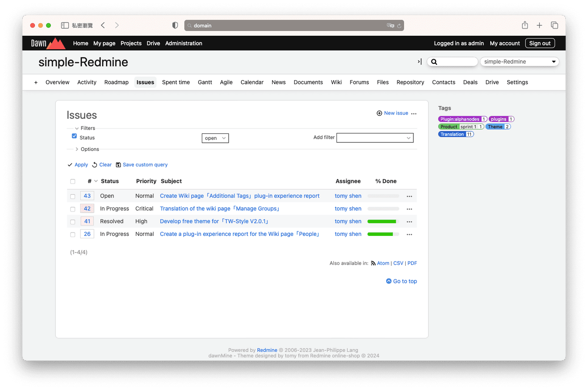
Task: Select the row checkbox for issue 42
Action: point(72,209)
